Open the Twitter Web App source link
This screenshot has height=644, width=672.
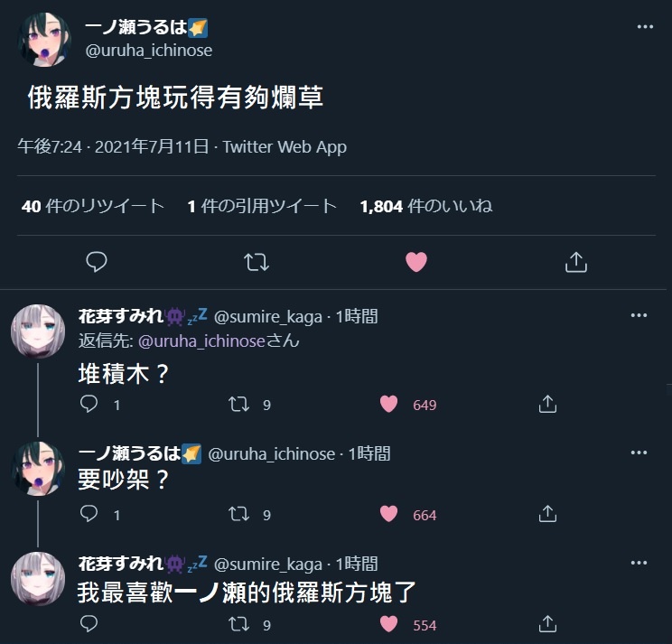(285, 147)
